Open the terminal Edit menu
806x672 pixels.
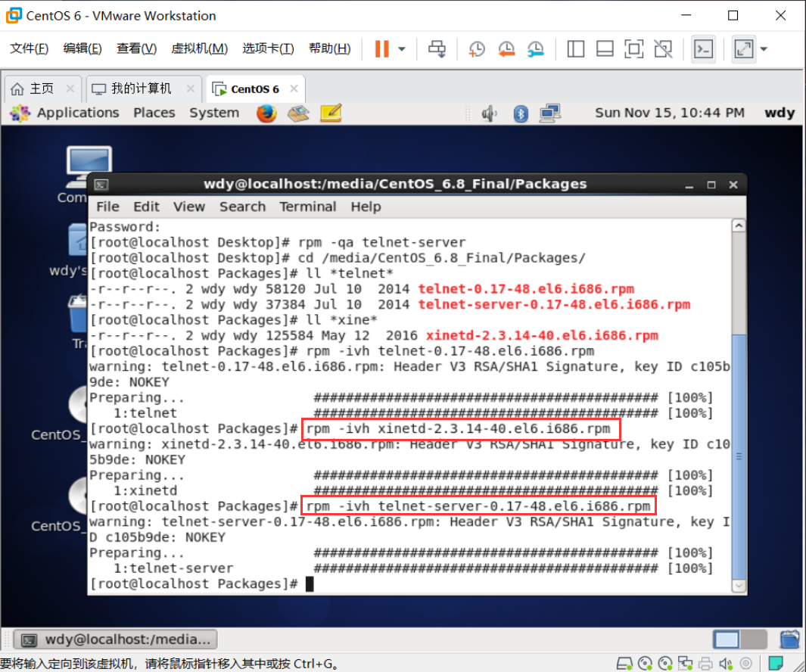pyautogui.click(x=147, y=207)
